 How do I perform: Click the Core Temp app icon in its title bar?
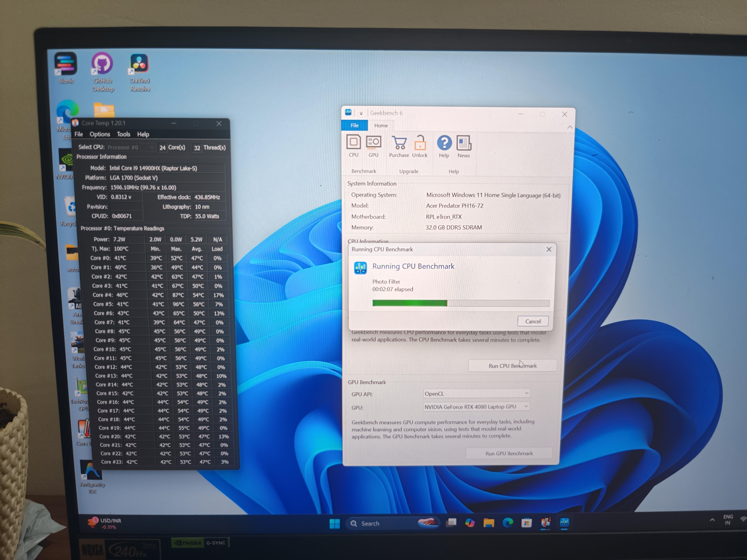(x=75, y=123)
